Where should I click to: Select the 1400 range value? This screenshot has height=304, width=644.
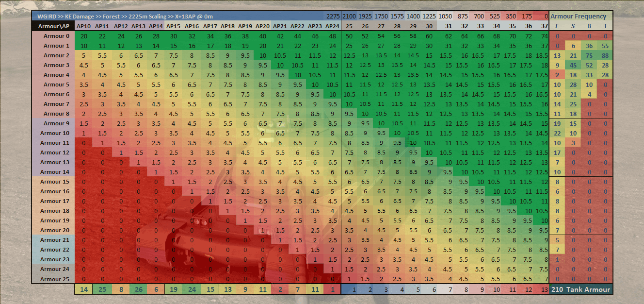pos(413,16)
